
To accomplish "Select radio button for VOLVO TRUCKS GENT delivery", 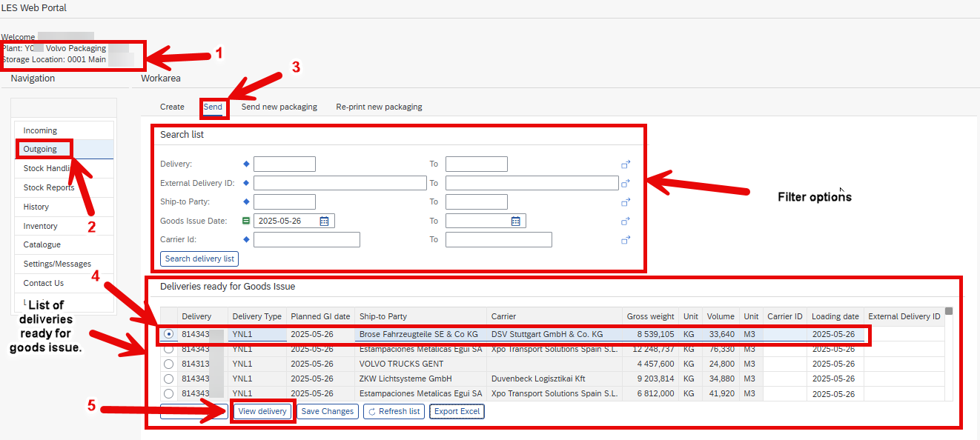I will 169,364.
